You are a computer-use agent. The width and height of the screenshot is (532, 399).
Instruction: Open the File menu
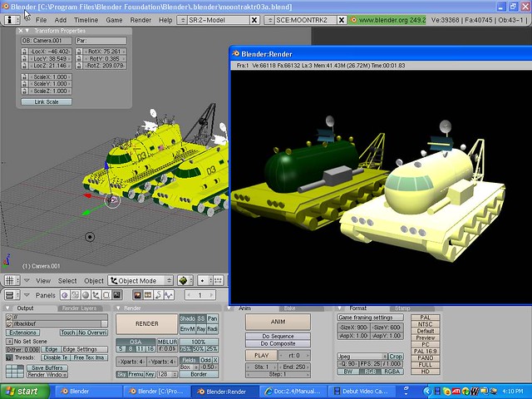41,20
